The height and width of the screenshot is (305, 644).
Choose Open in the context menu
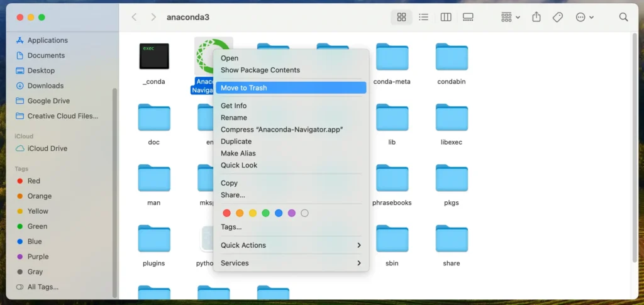tap(291, 58)
